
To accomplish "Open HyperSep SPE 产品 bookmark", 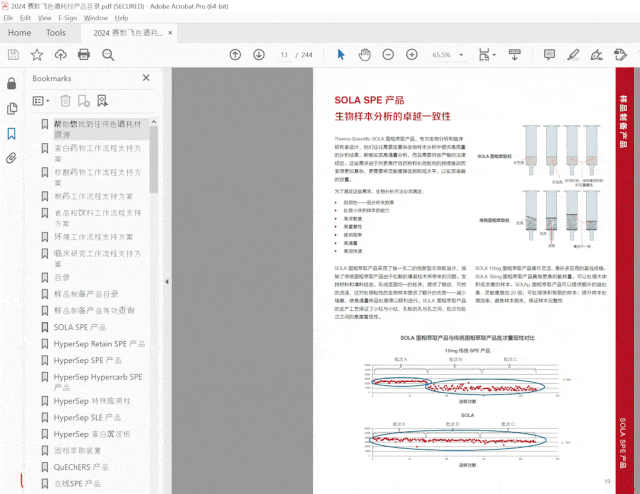I will 87,360.
